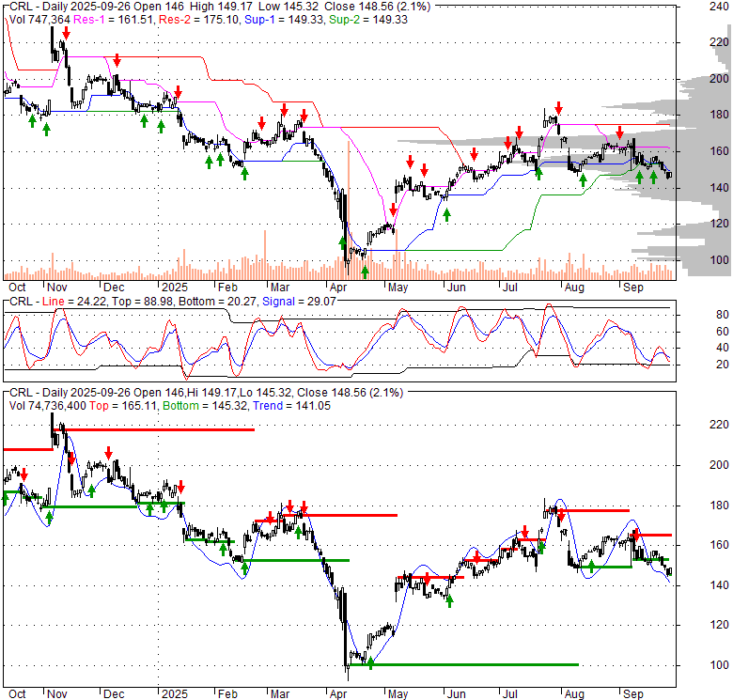Viewport: 733px width, 700px height.
Task: Click the 240 price axis label
Action: click(719, 7)
